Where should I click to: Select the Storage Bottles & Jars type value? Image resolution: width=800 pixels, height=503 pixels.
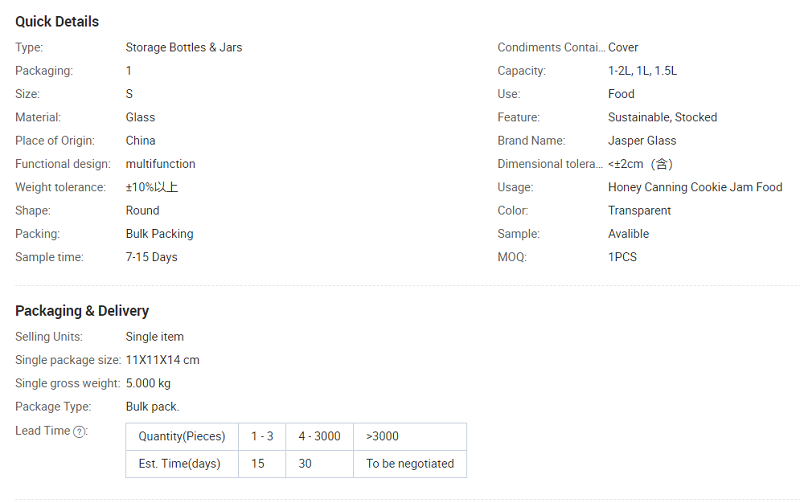[184, 47]
